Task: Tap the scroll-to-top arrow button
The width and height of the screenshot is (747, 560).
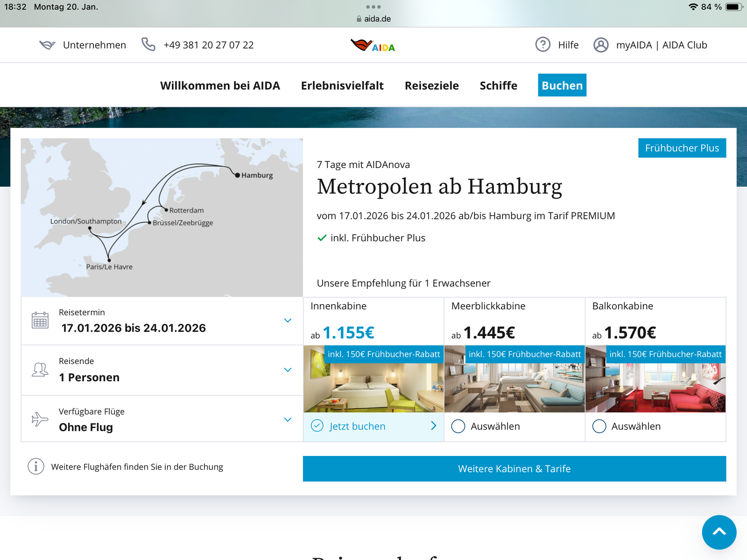Action: (719, 532)
